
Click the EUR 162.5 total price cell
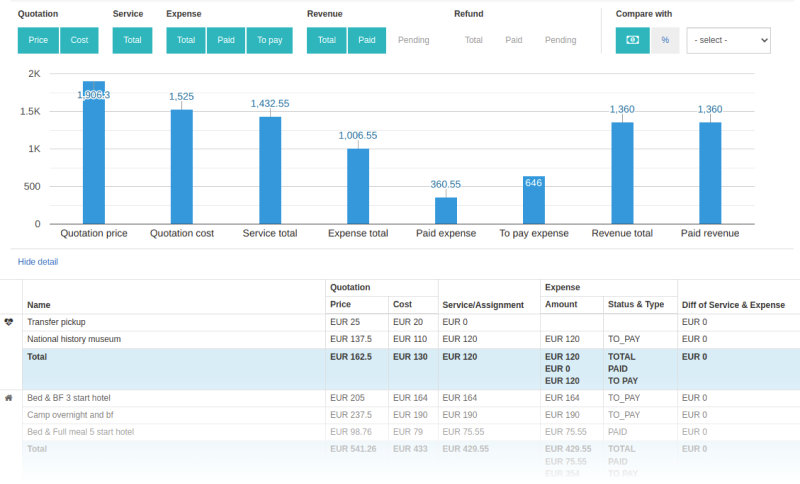click(351, 357)
